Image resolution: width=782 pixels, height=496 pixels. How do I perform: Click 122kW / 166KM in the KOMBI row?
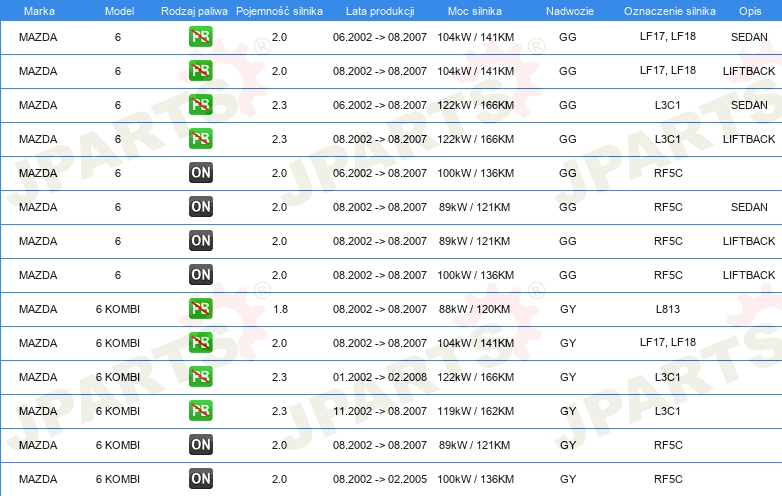tap(475, 377)
